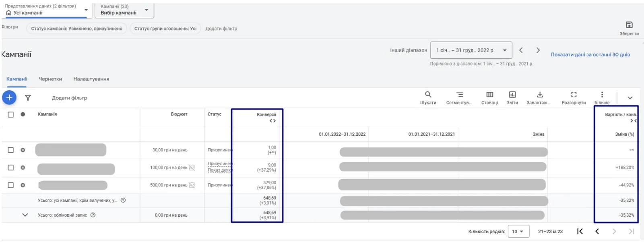Jump to first page of table
644x242 pixels.
coord(580,231)
